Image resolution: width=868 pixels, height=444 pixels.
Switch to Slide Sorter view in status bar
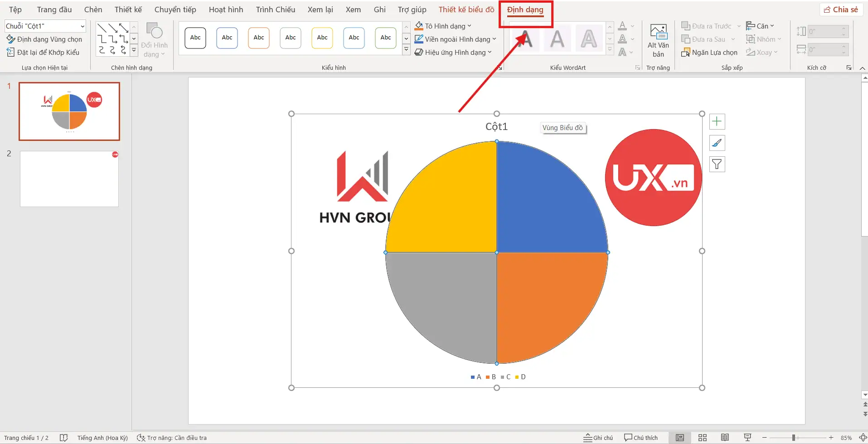[x=703, y=438]
